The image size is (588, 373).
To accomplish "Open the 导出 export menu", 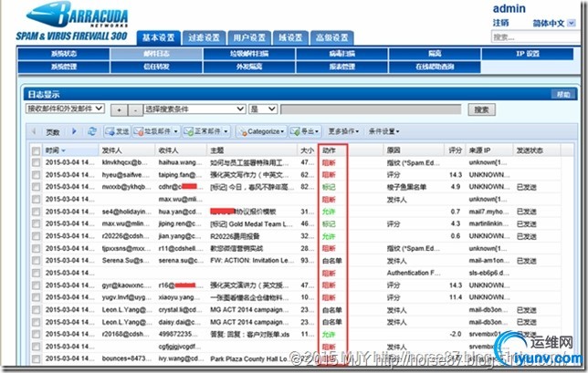I will (305, 131).
